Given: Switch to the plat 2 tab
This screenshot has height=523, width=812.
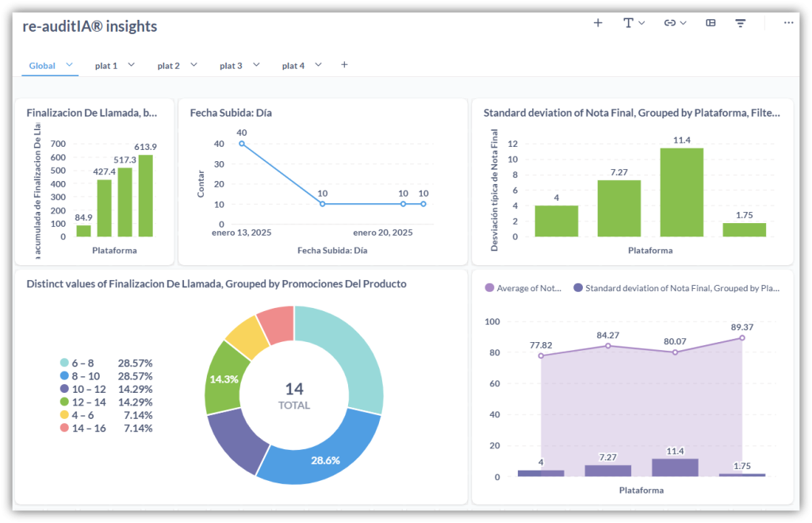Looking at the screenshot, I should coord(168,66).
